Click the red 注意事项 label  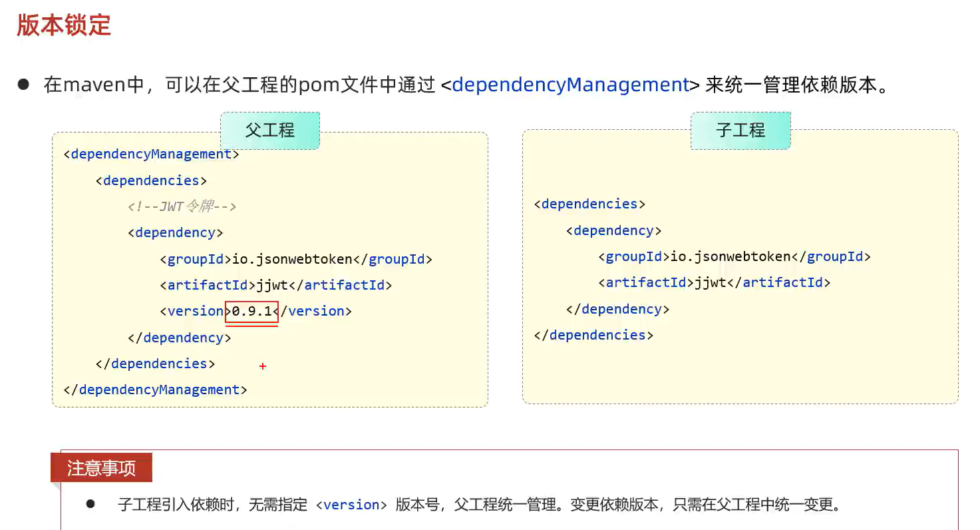point(101,467)
